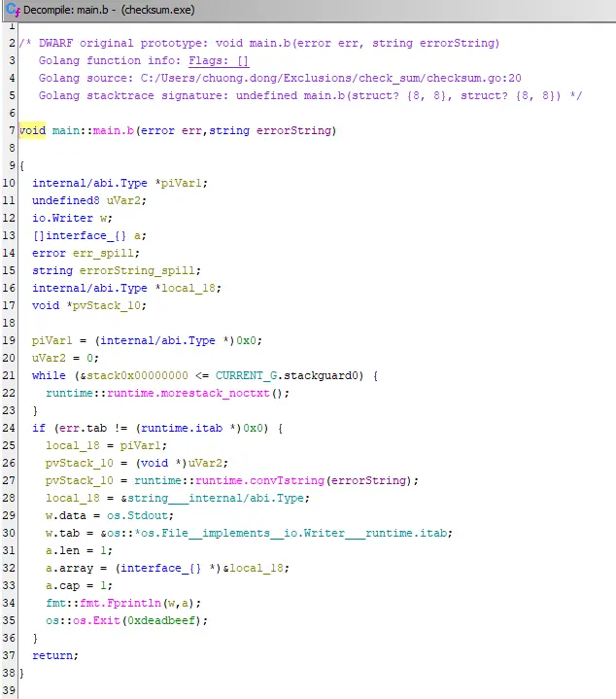Click 'os.Exit' call on line 35
Image resolution: width=616 pixels, height=699 pixels.
pos(96,620)
